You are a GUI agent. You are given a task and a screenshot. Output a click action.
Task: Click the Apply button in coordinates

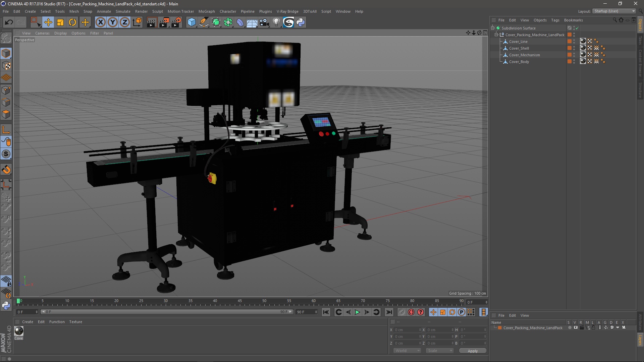[472, 351]
